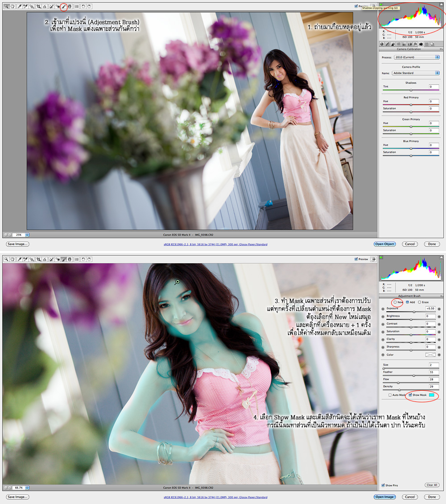The image size is (446, 504).
Task: Expand the Camera Profile Name dropdown
Action: click(x=417, y=73)
